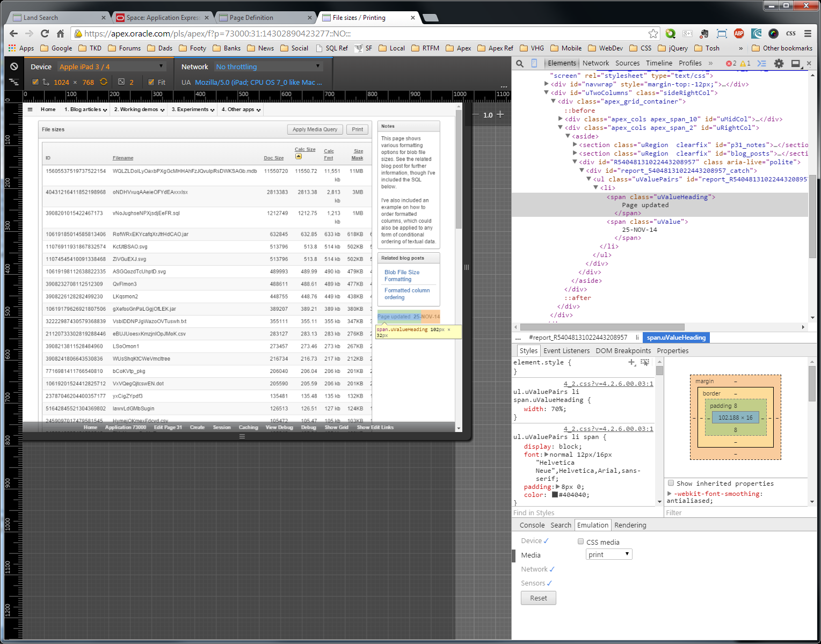
Task: Show the console drawer icon
Action: pyautogui.click(x=761, y=63)
